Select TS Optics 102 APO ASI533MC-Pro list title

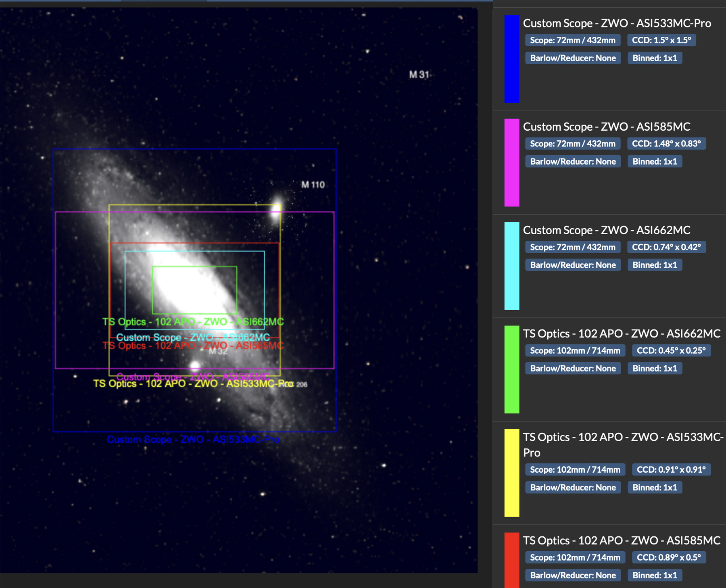point(623,445)
